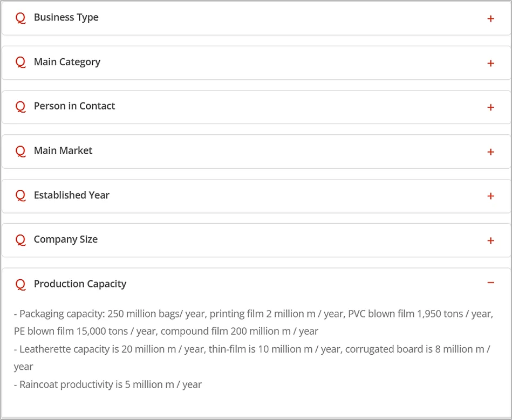This screenshot has height=420, width=512.
Task: Click the Raincoat productivity 5 million line
Action: coord(108,385)
